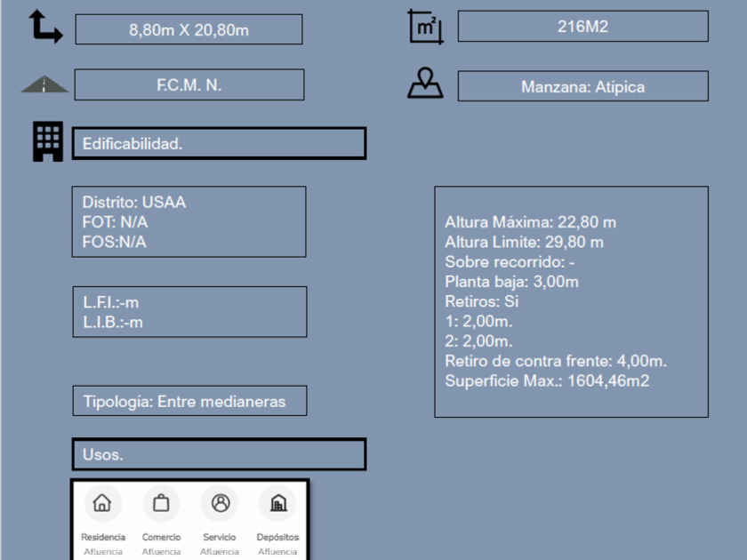The height and width of the screenshot is (560, 747).
Task: Click the 8,80m X 20,80m dimensions field
Action: pyautogui.click(x=189, y=29)
